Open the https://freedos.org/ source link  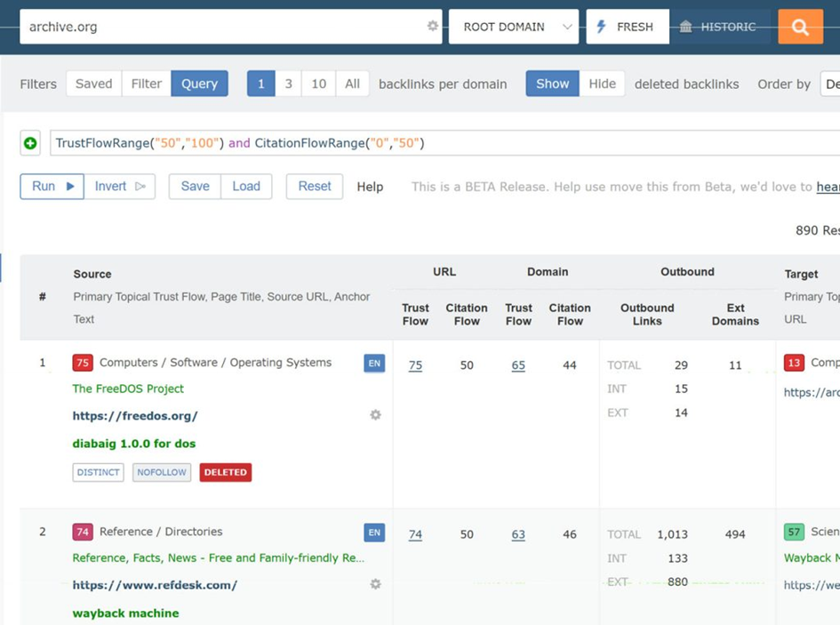(135, 415)
